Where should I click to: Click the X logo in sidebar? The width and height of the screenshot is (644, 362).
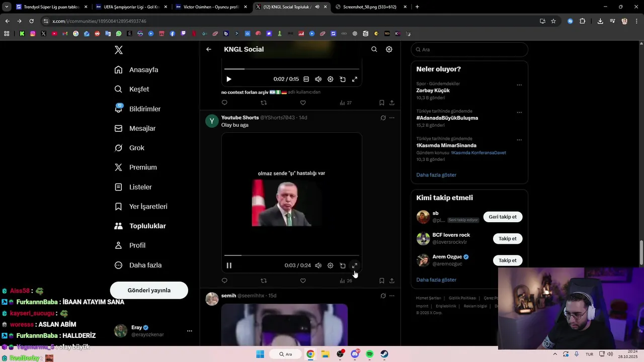pyautogui.click(x=119, y=50)
